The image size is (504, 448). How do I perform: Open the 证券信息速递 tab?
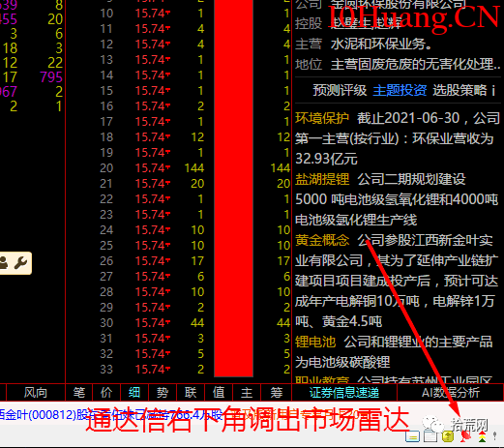(344, 393)
